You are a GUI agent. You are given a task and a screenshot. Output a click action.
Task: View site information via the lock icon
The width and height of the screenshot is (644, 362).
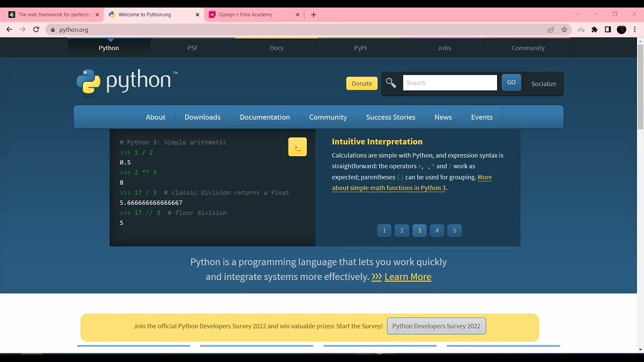pos(52,30)
